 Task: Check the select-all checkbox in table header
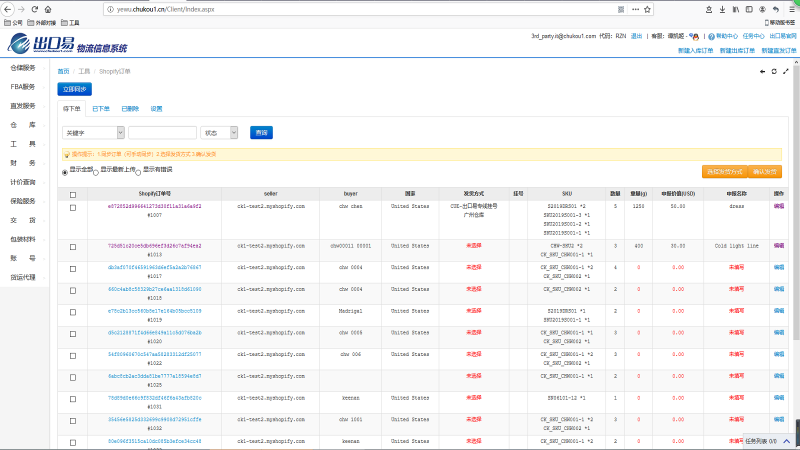tap(73, 194)
